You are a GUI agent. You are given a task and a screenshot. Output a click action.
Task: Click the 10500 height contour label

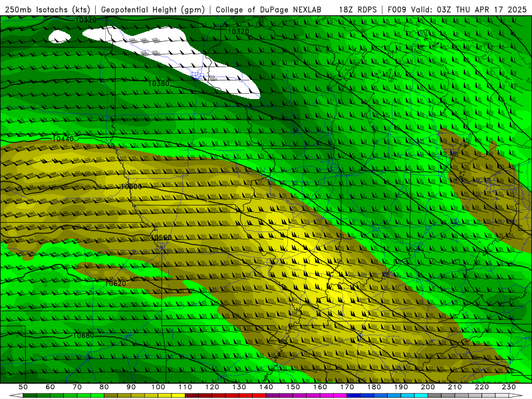tap(131, 187)
